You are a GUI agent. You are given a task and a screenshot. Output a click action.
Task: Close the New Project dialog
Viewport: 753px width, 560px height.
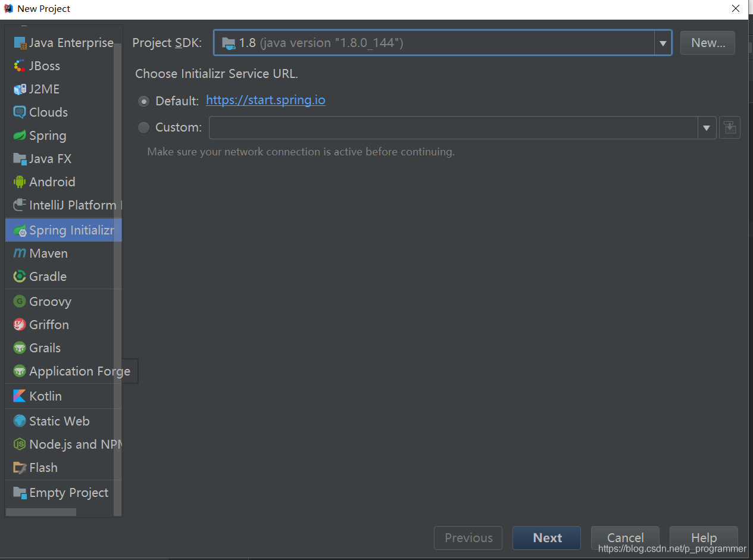point(736,8)
